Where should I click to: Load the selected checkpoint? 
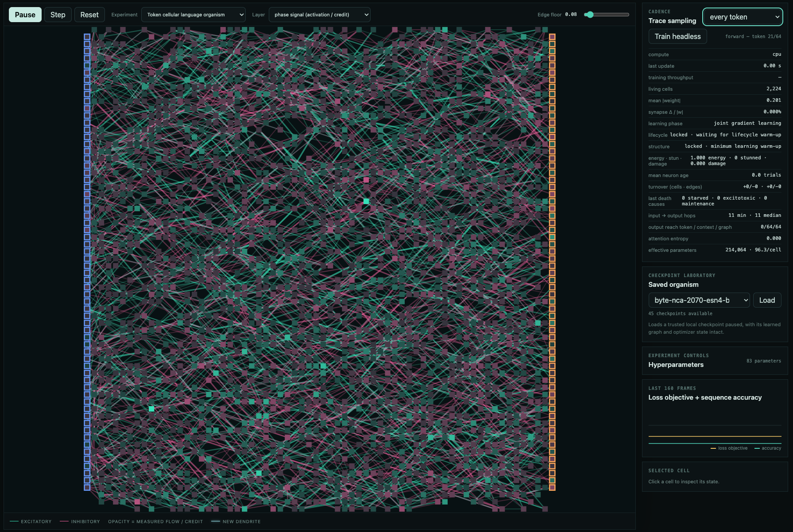point(767,300)
